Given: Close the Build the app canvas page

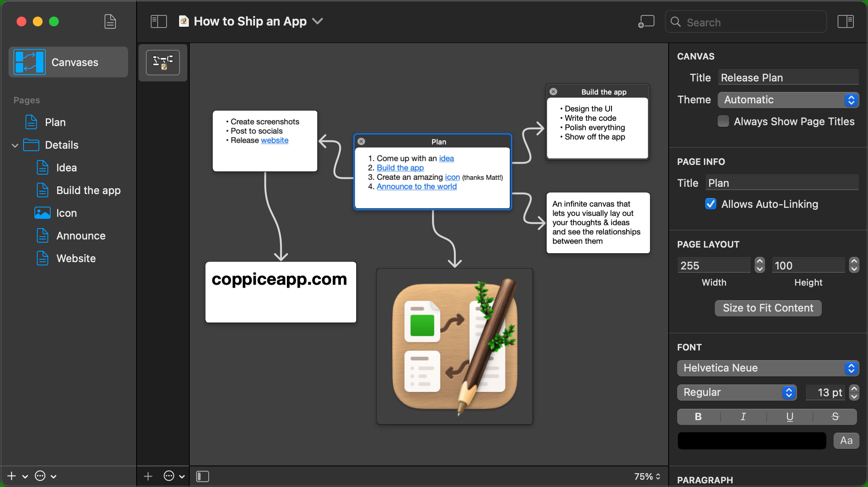Looking at the screenshot, I should [553, 92].
